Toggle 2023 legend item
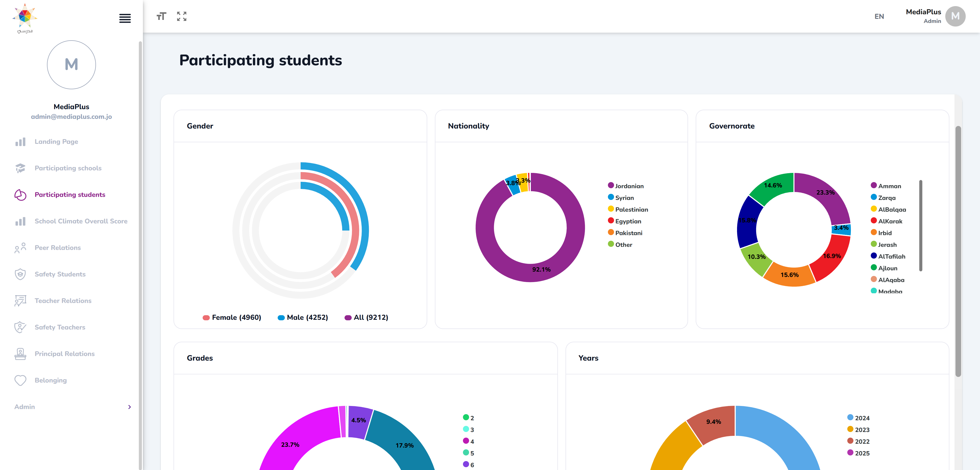This screenshot has width=980, height=470. click(x=859, y=430)
